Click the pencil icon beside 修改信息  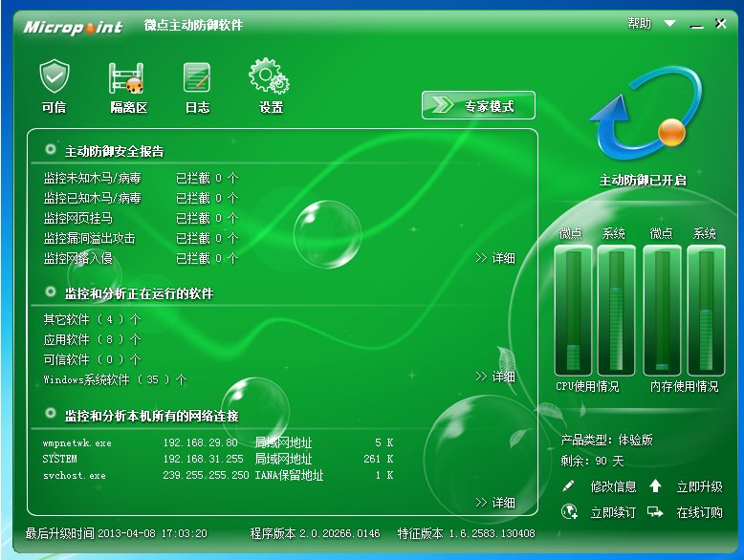point(568,486)
